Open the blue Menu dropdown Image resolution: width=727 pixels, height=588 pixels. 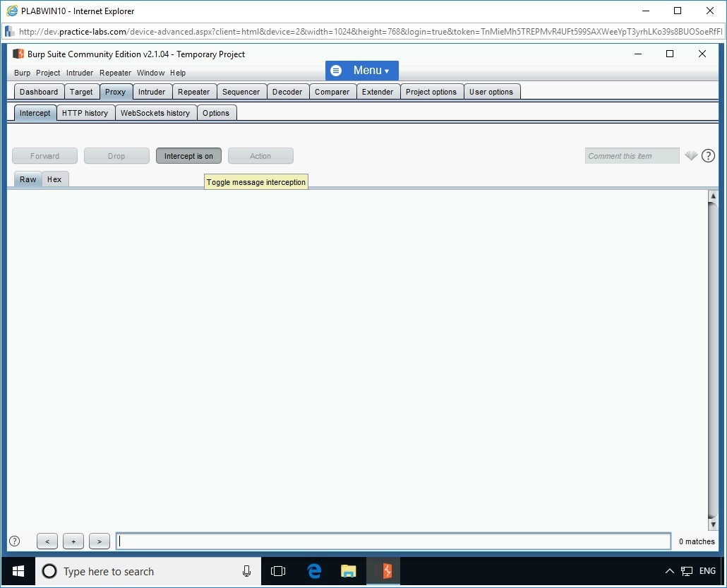pos(361,70)
